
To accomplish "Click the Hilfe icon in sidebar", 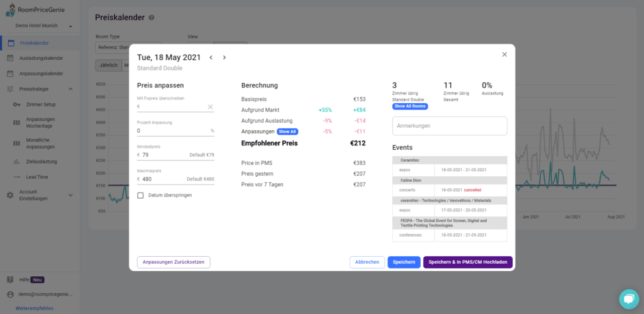I will pyautogui.click(x=10, y=279).
